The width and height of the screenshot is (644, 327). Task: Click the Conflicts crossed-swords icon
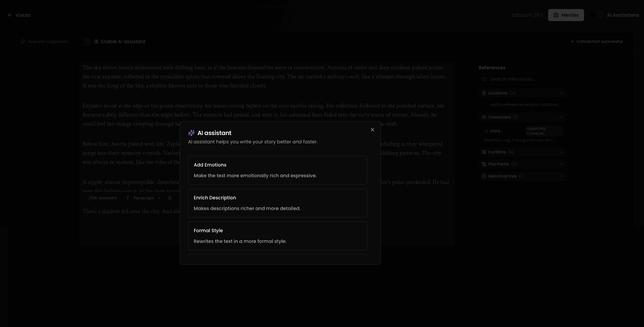click(x=484, y=152)
